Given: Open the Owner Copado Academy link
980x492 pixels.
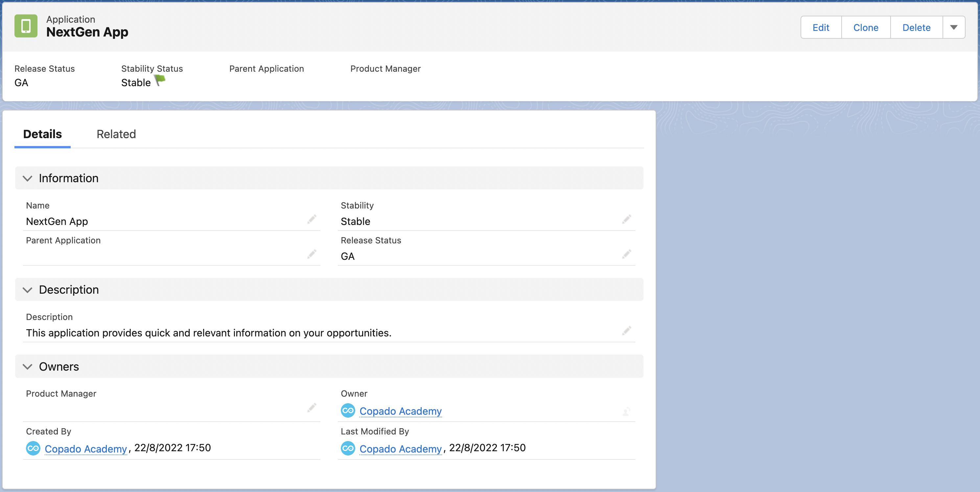Looking at the screenshot, I should pos(401,411).
